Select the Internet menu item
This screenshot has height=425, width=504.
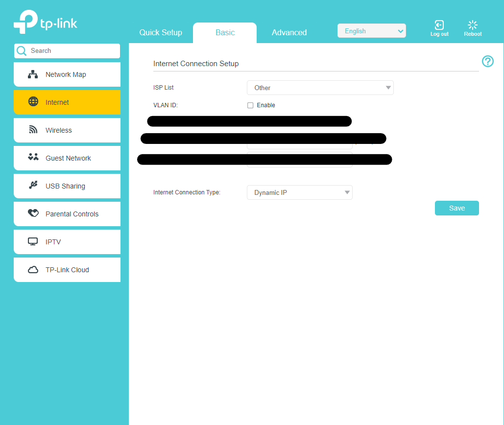[x=67, y=102]
